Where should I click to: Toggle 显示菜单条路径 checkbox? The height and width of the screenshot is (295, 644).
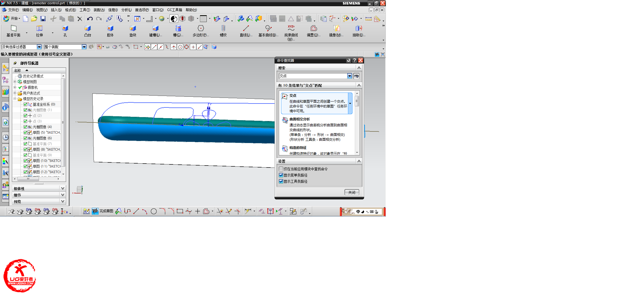pos(281,175)
